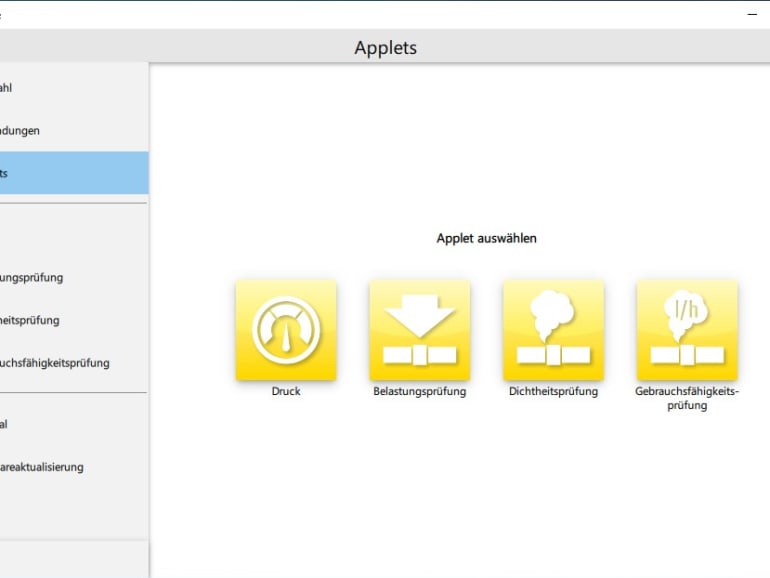The height and width of the screenshot is (578, 770).
Task: Select the Dichtheitsprüfung caption under its tile
Action: point(553,392)
